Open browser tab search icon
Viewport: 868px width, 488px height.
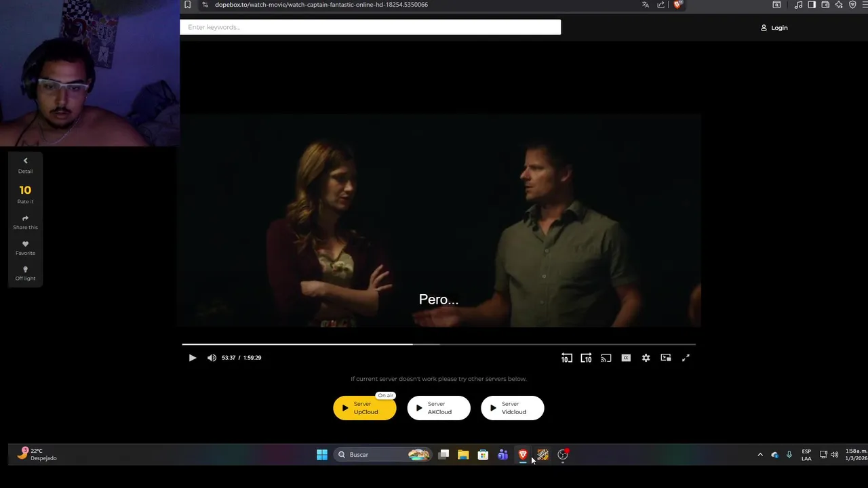tap(776, 5)
